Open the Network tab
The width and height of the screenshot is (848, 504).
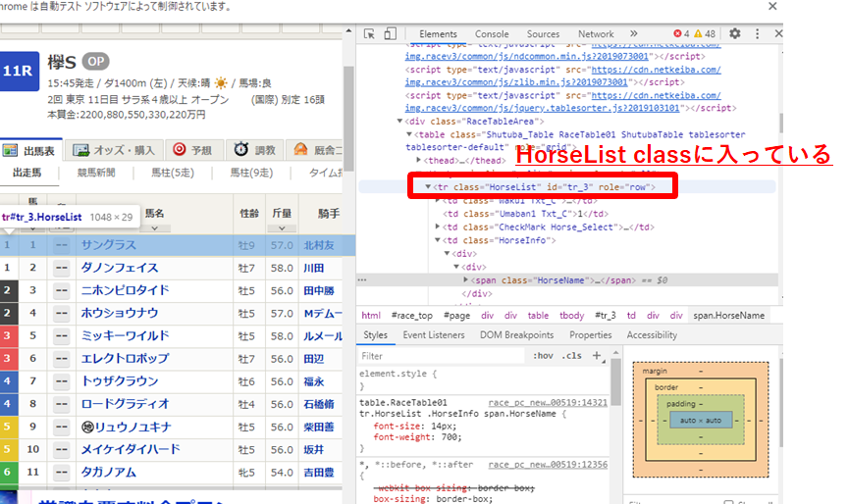point(596,34)
